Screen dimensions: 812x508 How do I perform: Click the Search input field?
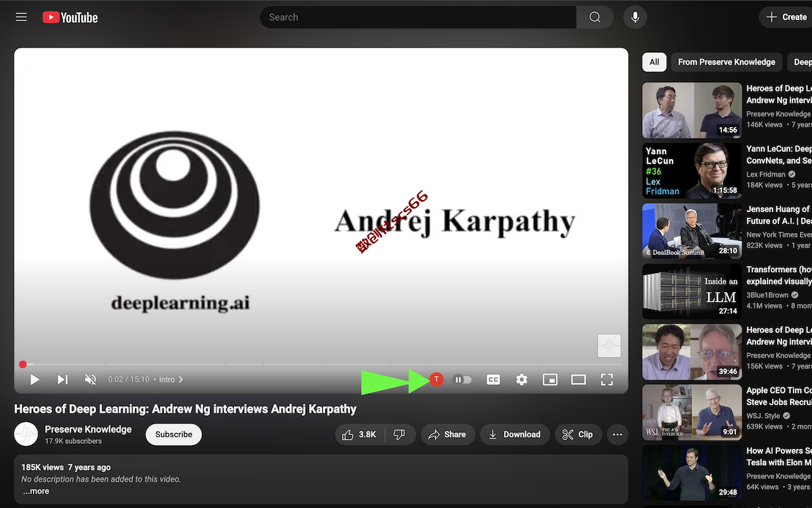418,17
